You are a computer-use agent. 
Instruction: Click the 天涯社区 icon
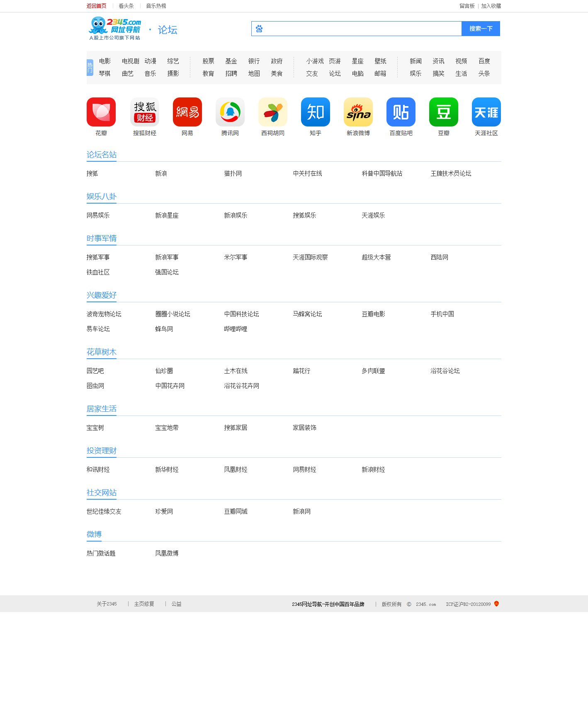pos(486,112)
